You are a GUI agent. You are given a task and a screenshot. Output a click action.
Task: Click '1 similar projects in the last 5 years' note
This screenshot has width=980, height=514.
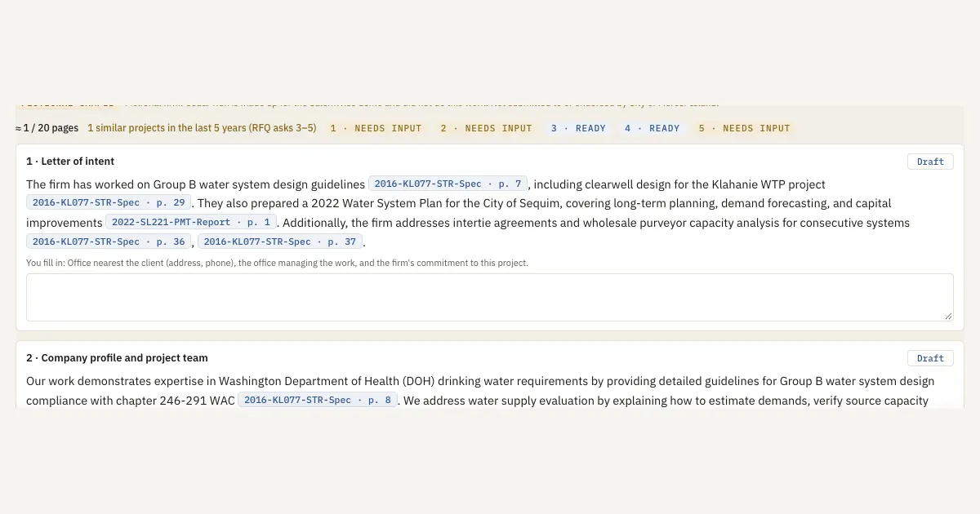(202, 128)
